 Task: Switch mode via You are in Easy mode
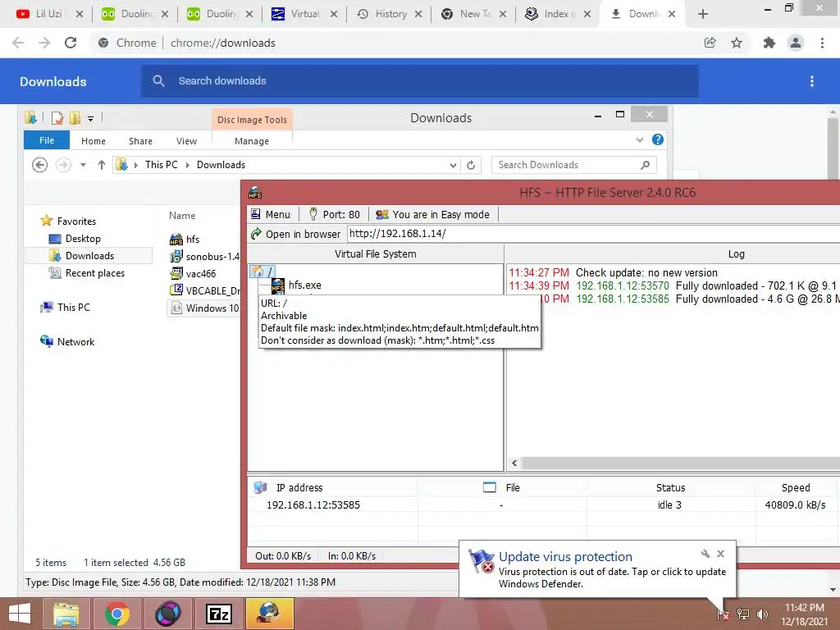pos(433,214)
